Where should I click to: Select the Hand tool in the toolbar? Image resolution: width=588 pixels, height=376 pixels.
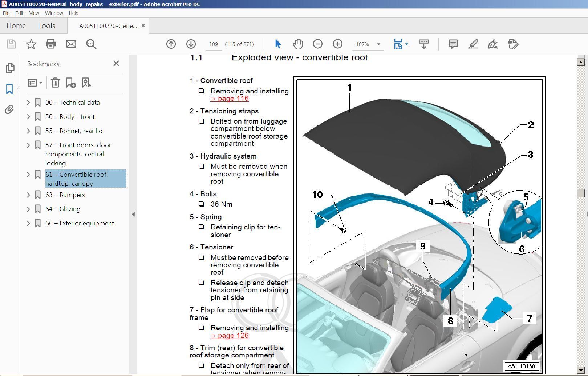298,44
